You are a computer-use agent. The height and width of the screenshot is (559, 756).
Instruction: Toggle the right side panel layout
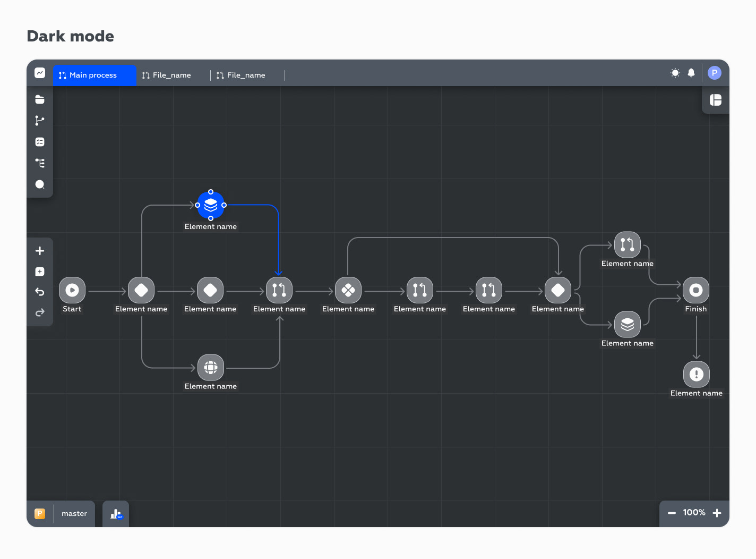point(716,100)
